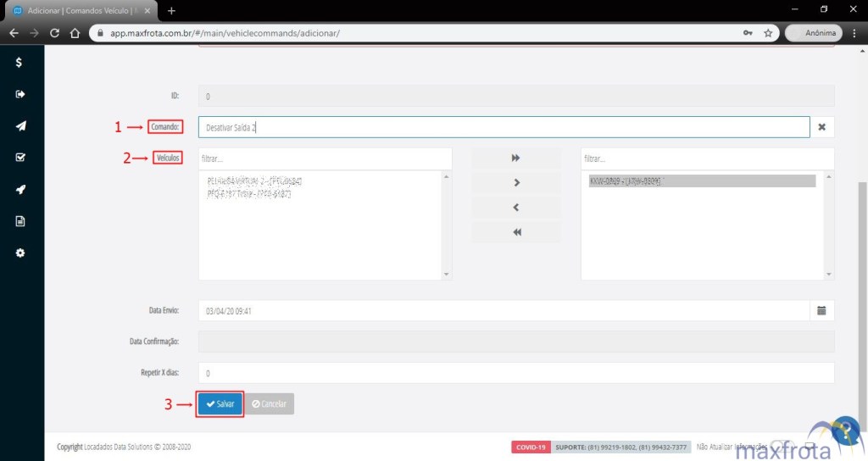Click the Salvar button
The width and height of the screenshot is (868, 461).
(x=220, y=404)
